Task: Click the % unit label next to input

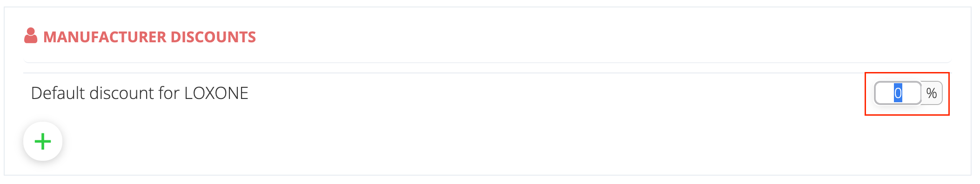Action: pos(932,93)
